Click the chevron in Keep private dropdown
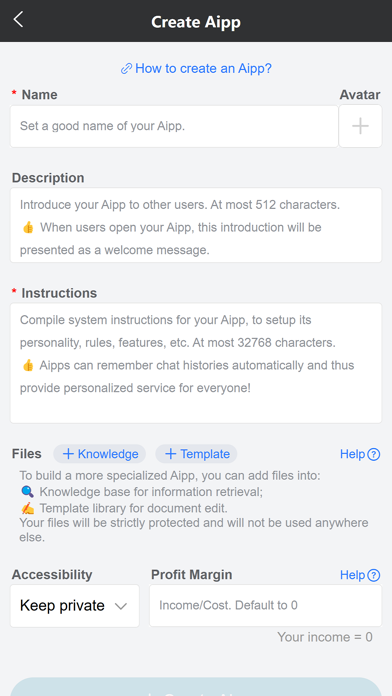The width and height of the screenshot is (392, 696). point(121,606)
